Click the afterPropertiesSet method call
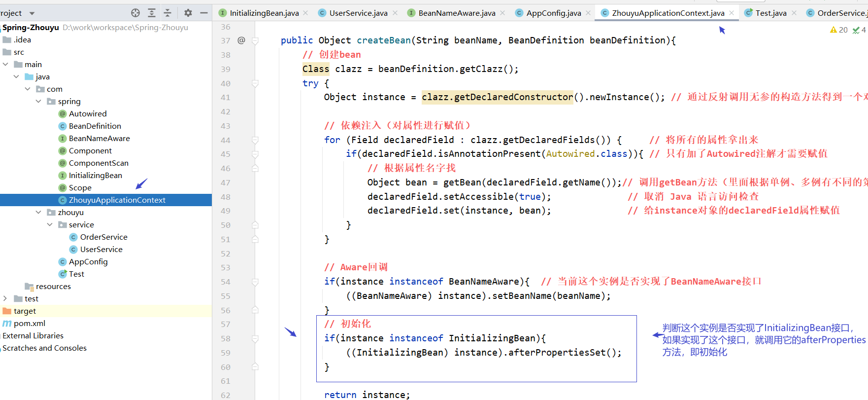 (x=557, y=353)
